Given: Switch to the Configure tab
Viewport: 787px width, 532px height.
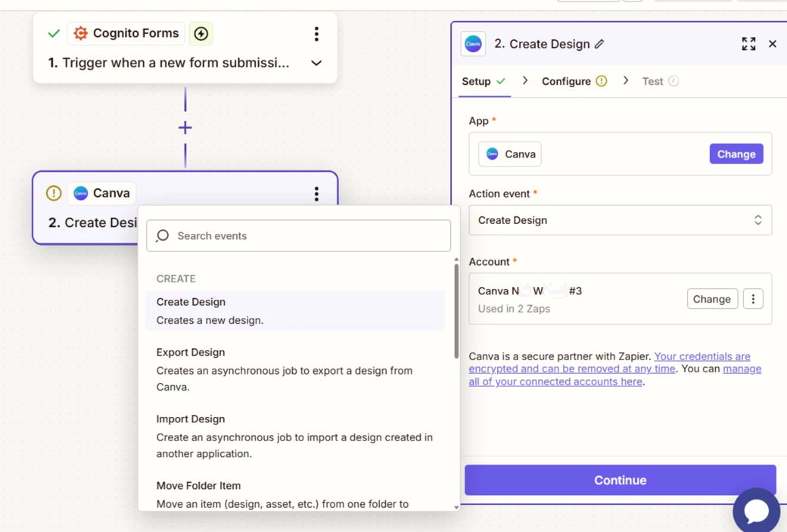Looking at the screenshot, I should (x=566, y=81).
